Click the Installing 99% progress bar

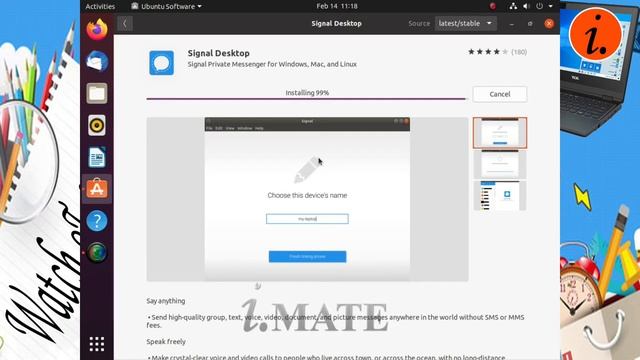[x=306, y=98]
